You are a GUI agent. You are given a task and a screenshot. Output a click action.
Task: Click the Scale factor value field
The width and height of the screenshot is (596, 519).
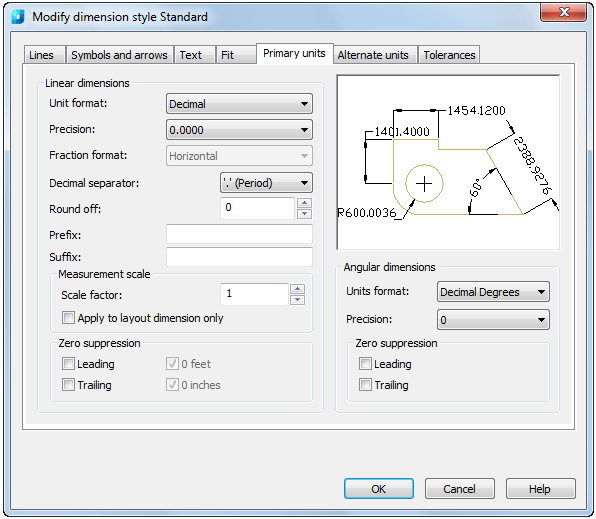(254, 294)
